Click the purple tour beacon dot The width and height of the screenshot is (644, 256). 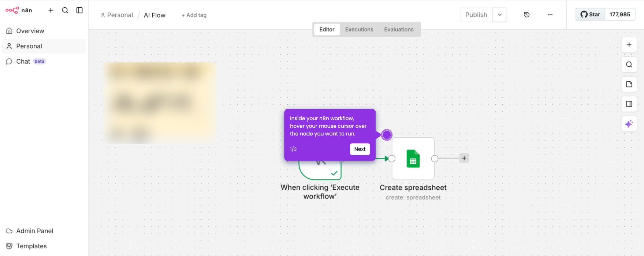tap(387, 135)
